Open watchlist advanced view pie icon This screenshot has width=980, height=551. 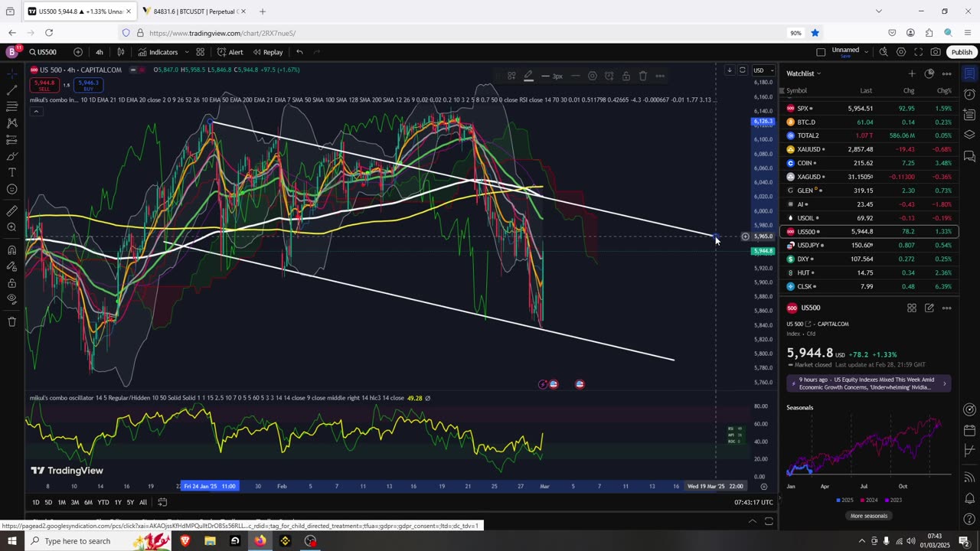[x=929, y=73]
